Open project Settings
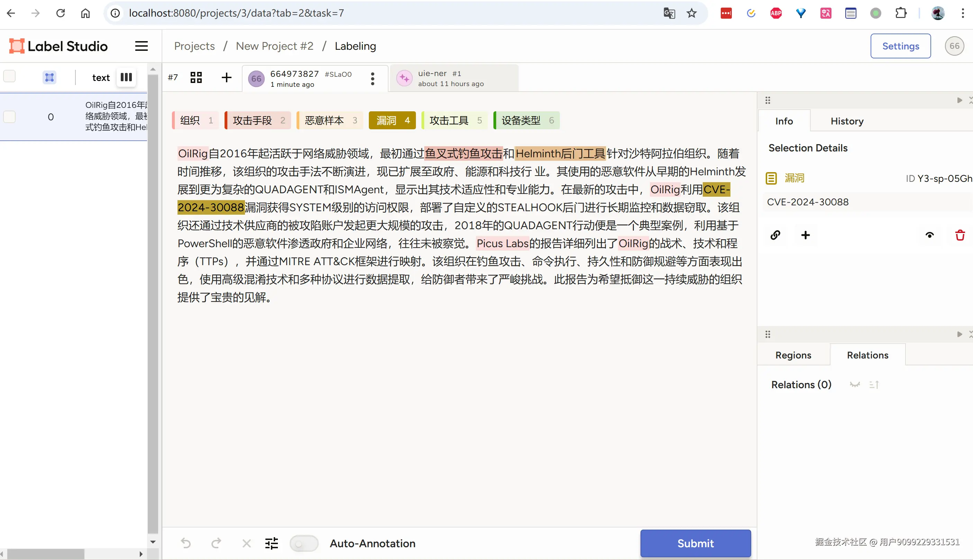This screenshot has width=973, height=560. click(900, 46)
